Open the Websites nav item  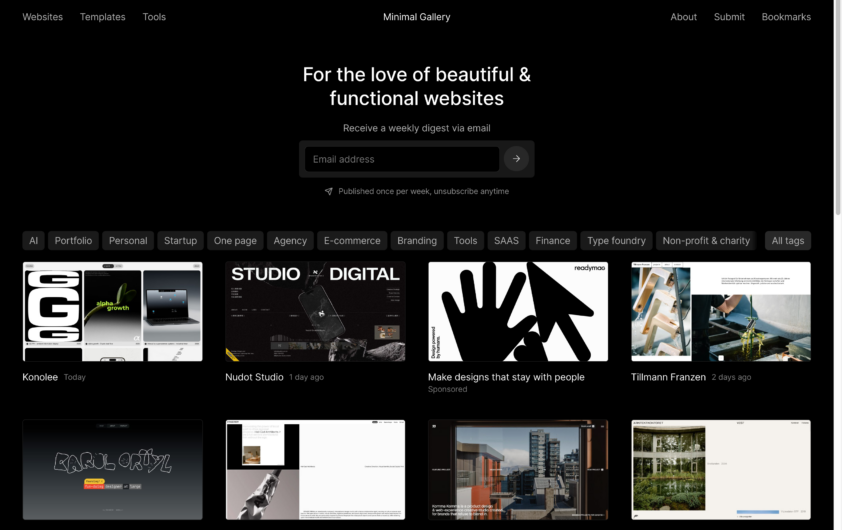42,17
